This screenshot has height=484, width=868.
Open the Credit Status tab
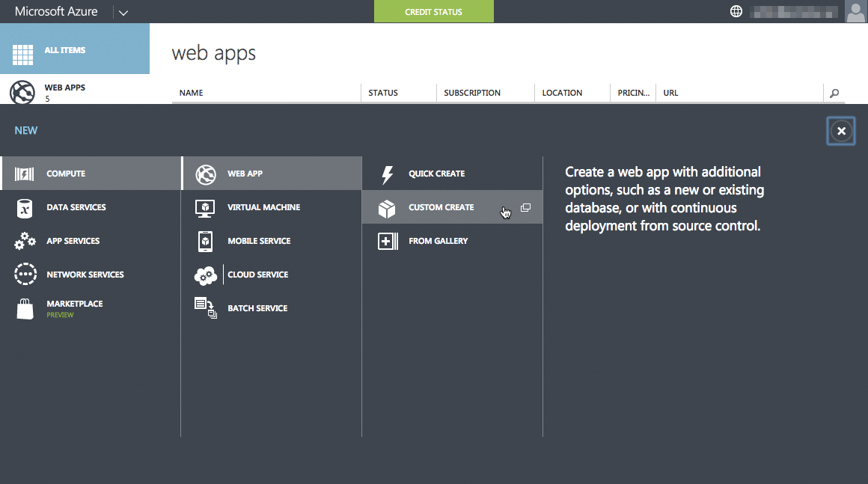coord(433,12)
